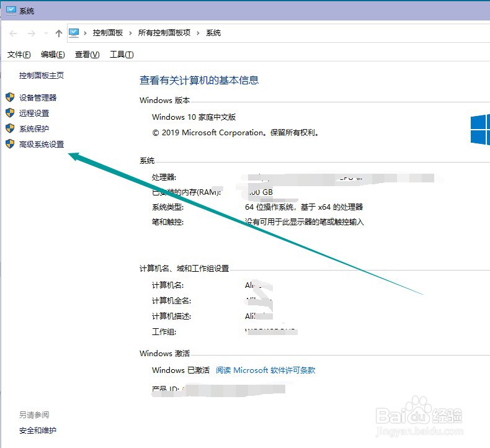Click the 笔和触控: label
Viewport: 490px width, 448px height.
coord(168,222)
